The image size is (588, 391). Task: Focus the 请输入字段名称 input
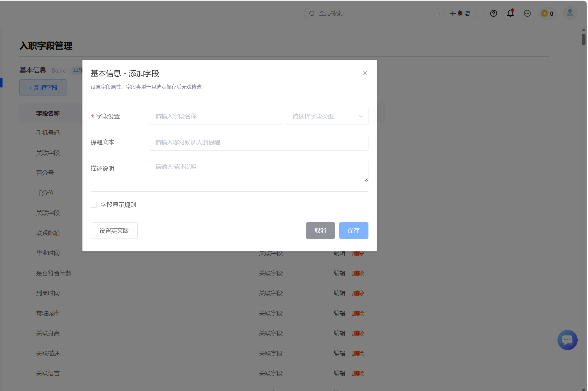tap(216, 116)
